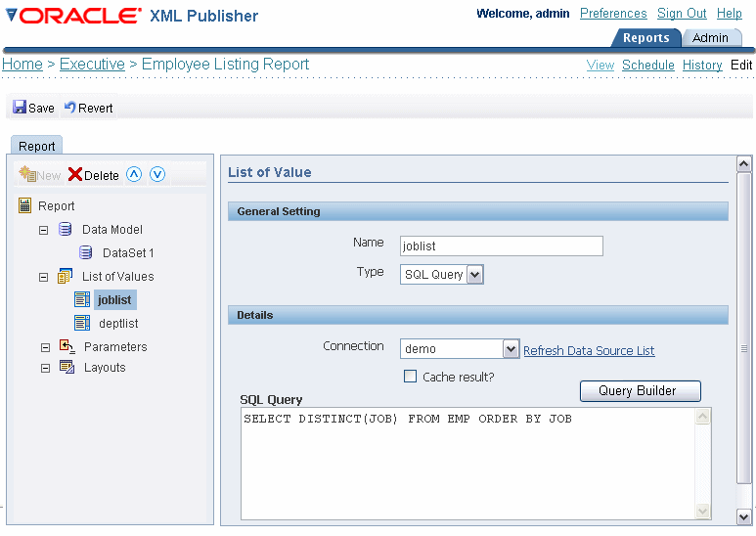Open the Connection demo dropdown
Screen dimensions: 756x536
pyautogui.click(x=511, y=348)
